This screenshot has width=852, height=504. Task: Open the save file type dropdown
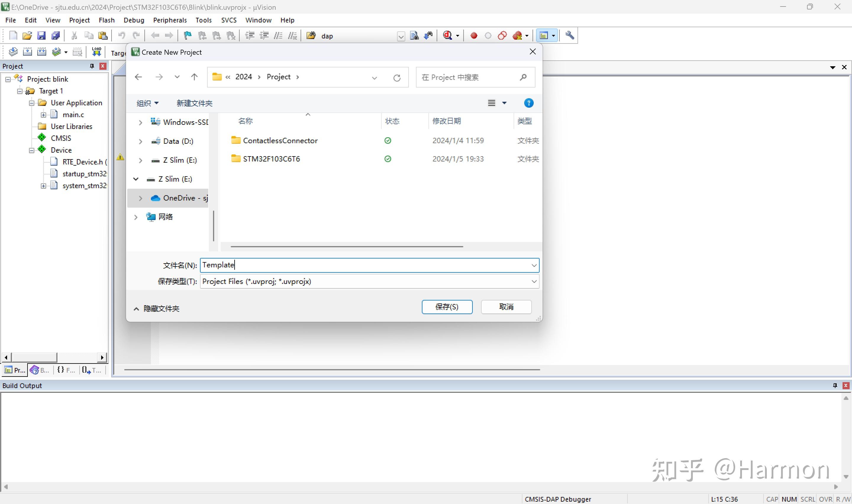534,281
